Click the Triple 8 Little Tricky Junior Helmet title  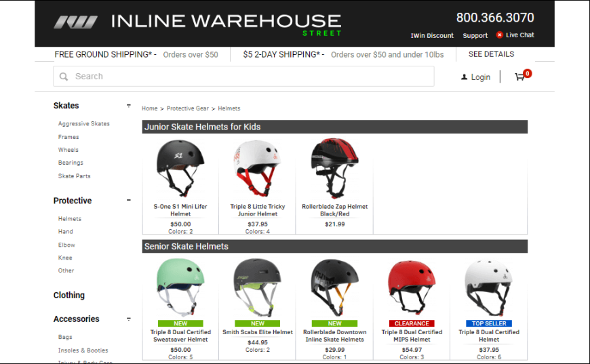click(258, 210)
